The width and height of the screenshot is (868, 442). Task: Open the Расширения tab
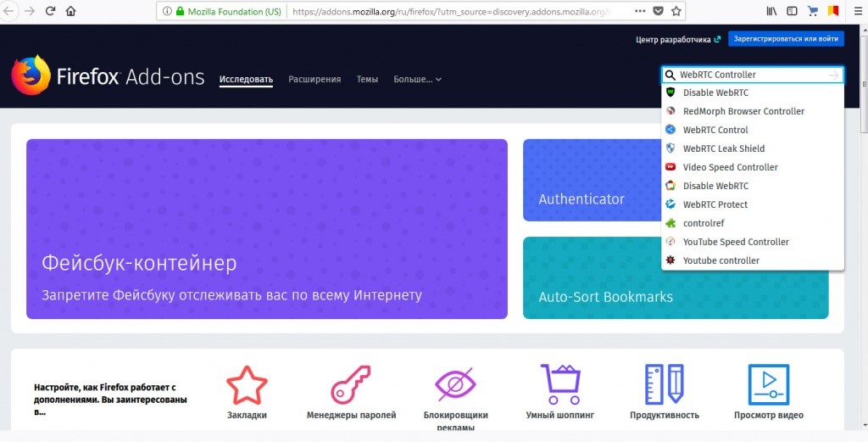[x=314, y=80]
